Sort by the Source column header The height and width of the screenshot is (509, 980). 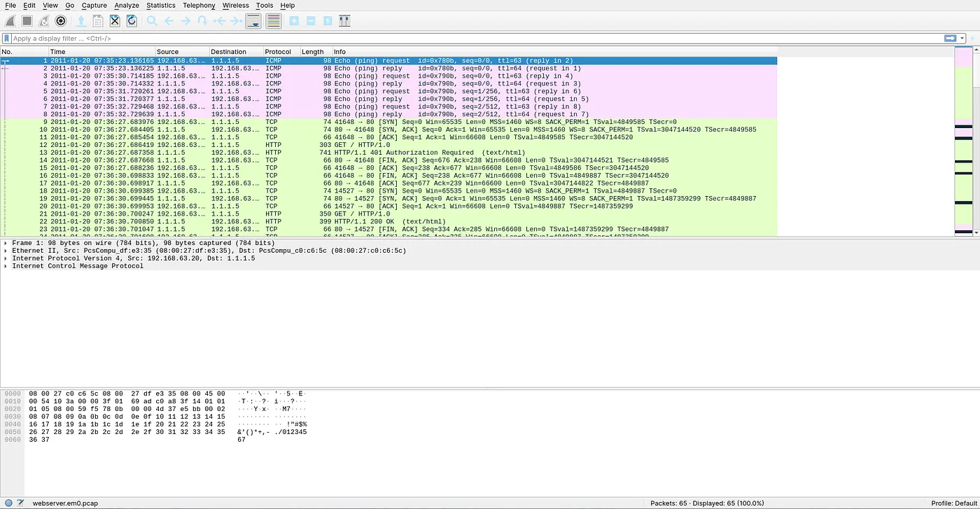pos(182,52)
